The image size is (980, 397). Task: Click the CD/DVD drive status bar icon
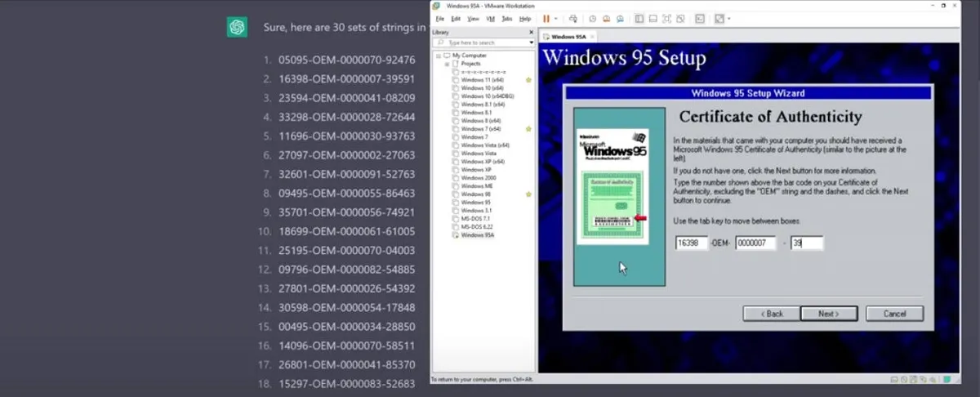click(x=904, y=379)
